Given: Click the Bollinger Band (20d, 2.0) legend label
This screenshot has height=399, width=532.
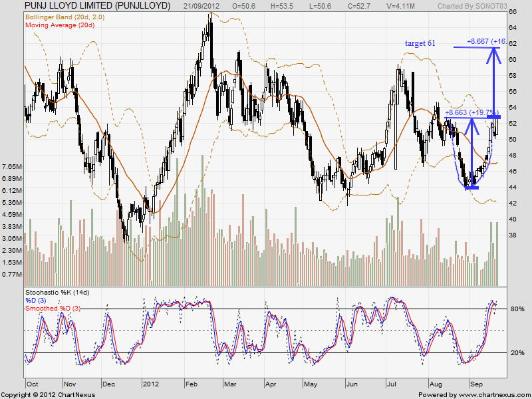Looking at the screenshot, I should pos(65,17).
